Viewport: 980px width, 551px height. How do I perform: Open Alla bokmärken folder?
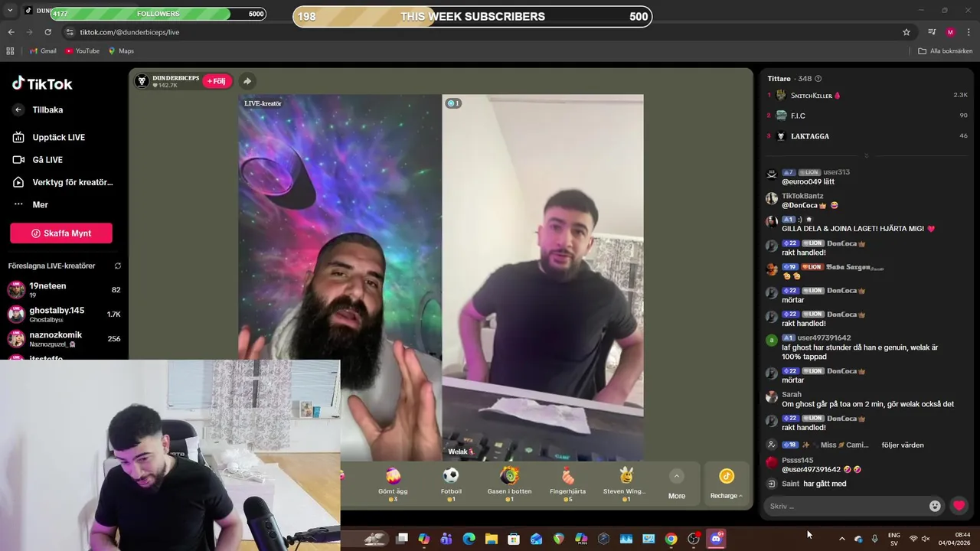pyautogui.click(x=946, y=51)
